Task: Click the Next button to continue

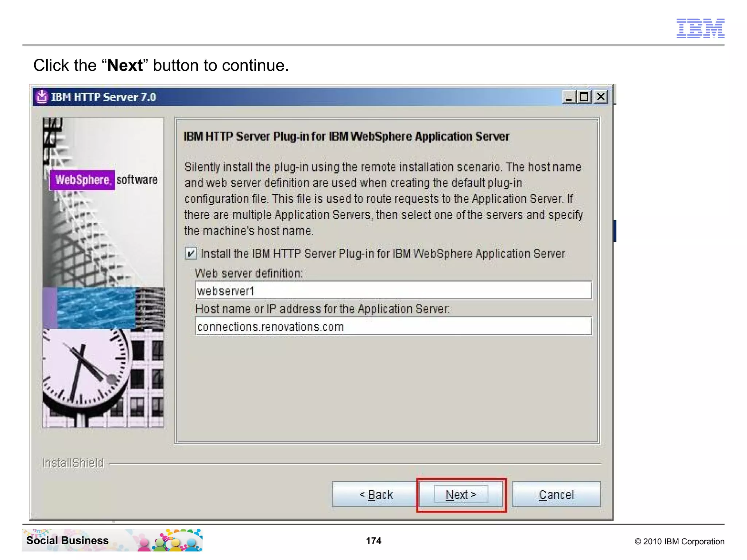Action: 461,494
